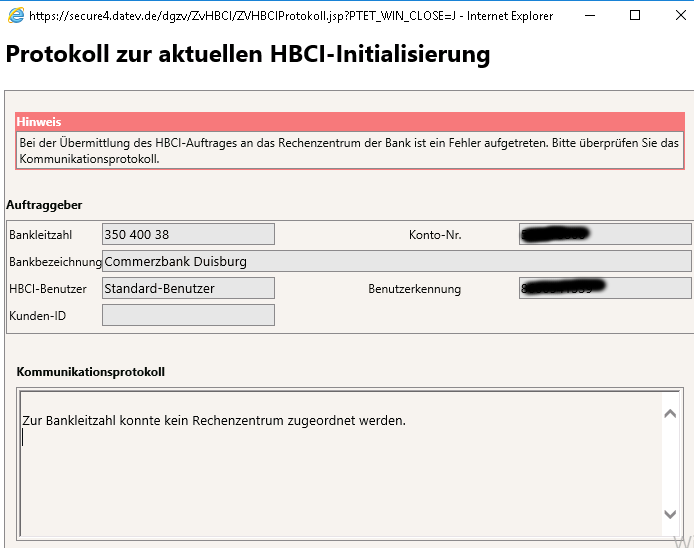Click the Konto-Nr. input field
694x548 pixels.
click(605, 234)
